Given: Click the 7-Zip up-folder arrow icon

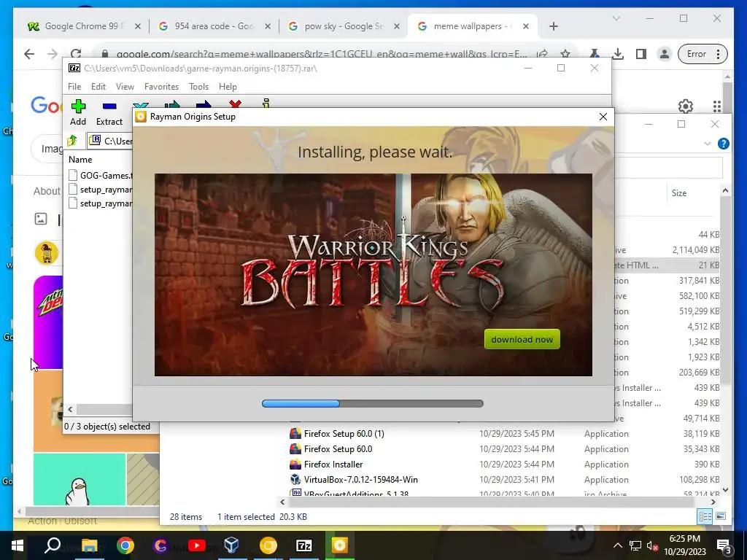Looking at the screenshot, I should [x=72, y=141].
